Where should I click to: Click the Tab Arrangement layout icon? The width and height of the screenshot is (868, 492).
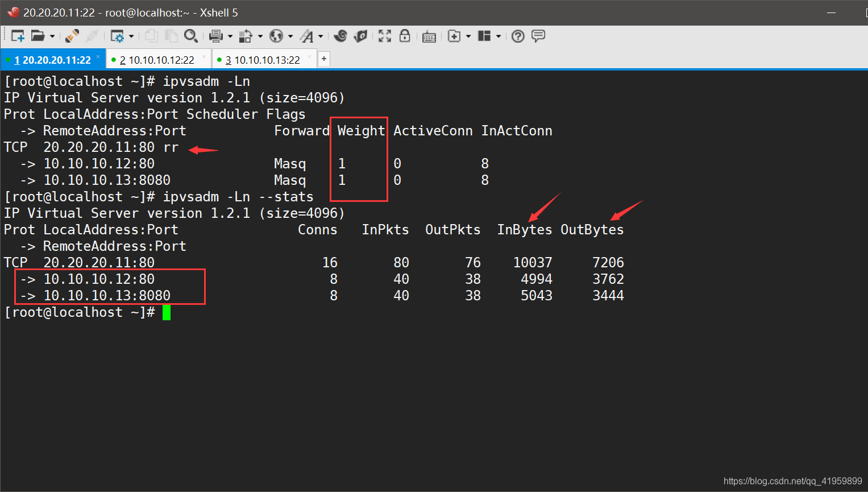(484, 36)
